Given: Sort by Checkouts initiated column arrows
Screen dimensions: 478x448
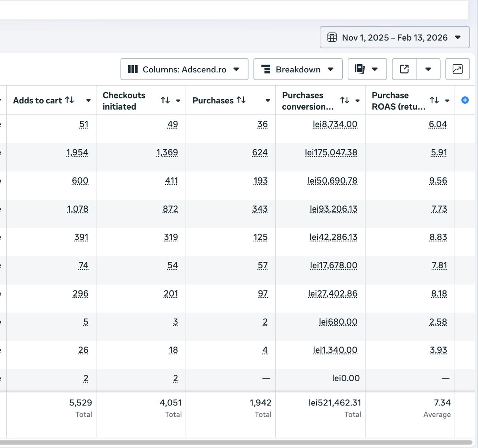Looking at the screenshot, I should click(165, 100).
